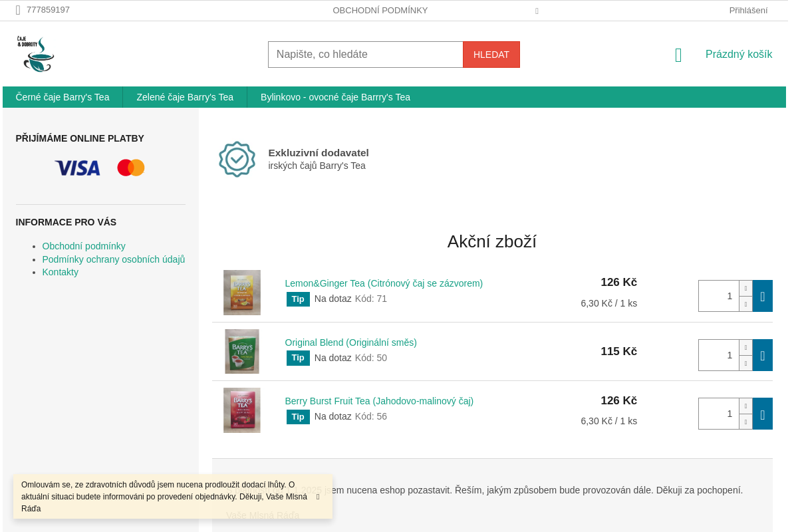Click the 115 Kč price
Viewport: 798px width, 532px height.
619,352
